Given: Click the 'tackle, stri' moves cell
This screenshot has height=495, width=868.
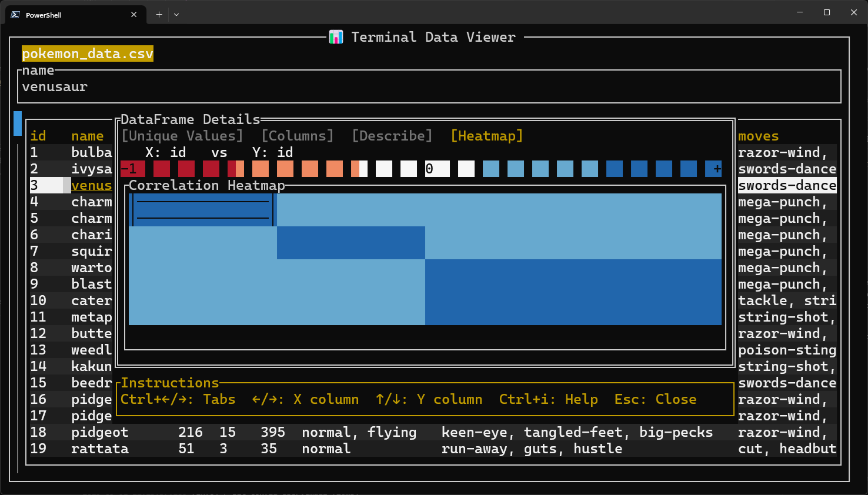Looking at the screenshot, I should click(787, 300).
